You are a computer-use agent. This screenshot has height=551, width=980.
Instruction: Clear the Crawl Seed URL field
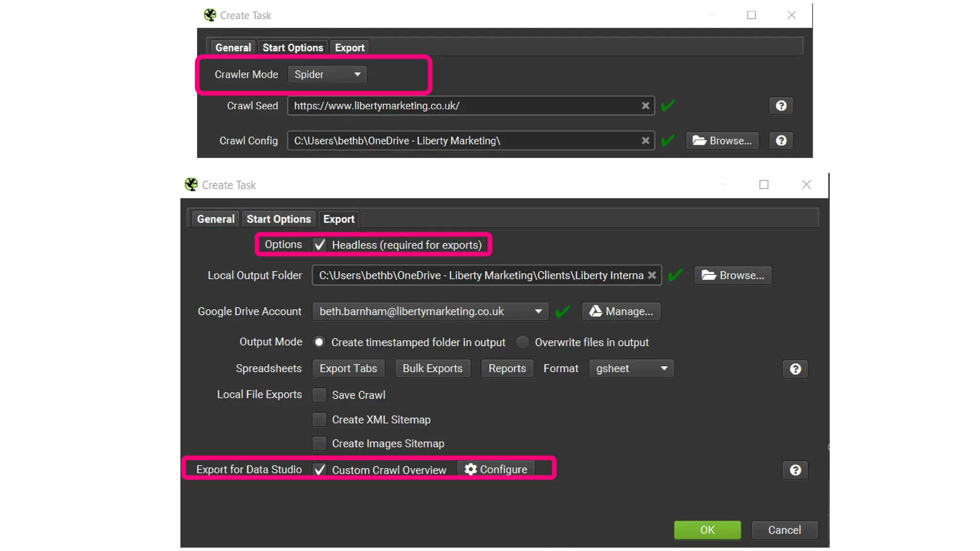tap(645, 106)
